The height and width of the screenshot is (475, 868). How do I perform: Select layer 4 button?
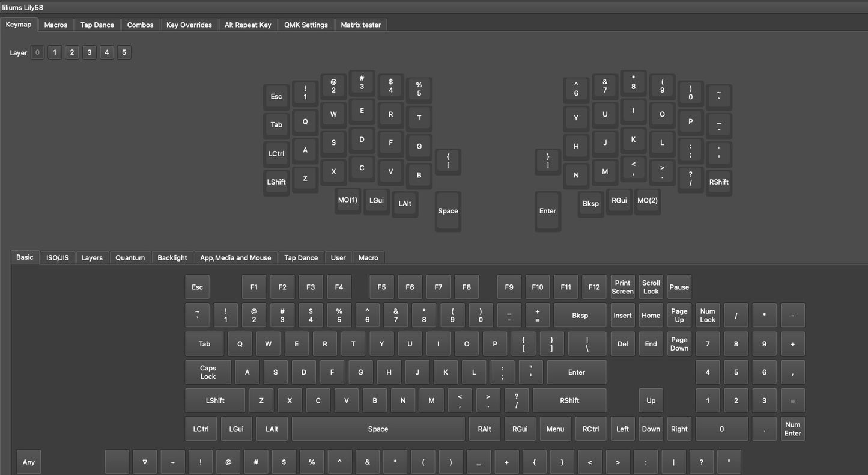107,52
